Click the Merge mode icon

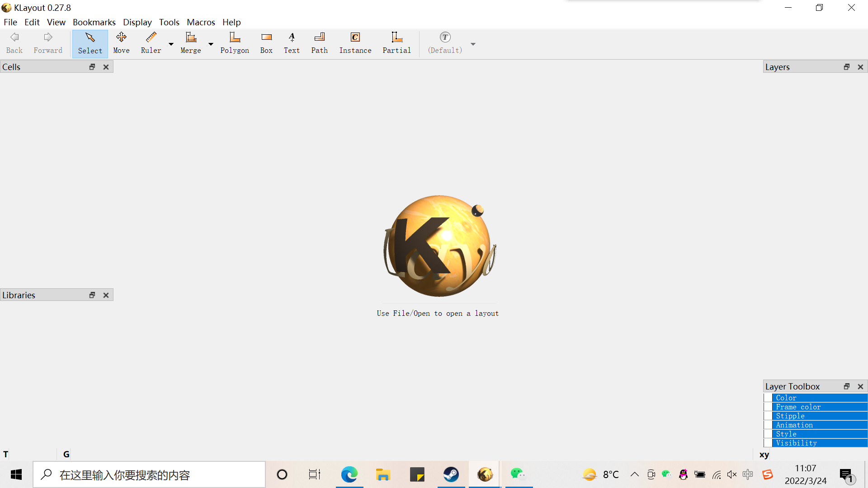point(191,43)
